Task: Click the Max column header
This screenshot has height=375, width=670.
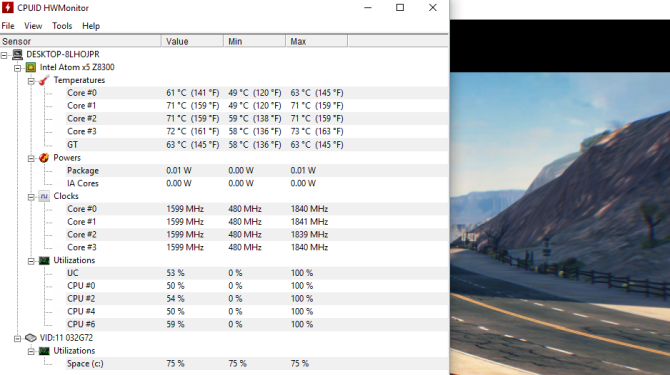Action: pyautogui.click(x=317, y=41)
